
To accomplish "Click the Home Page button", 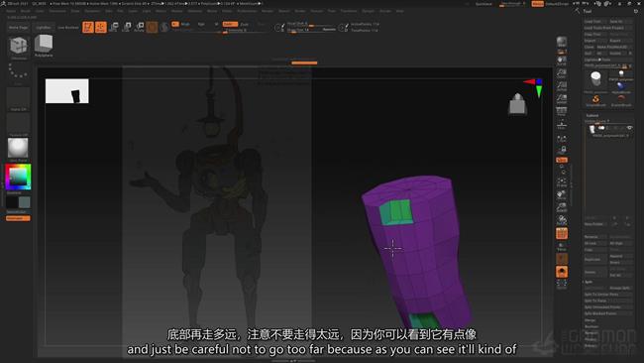I will pyautogui.click(x=19, y=27).
